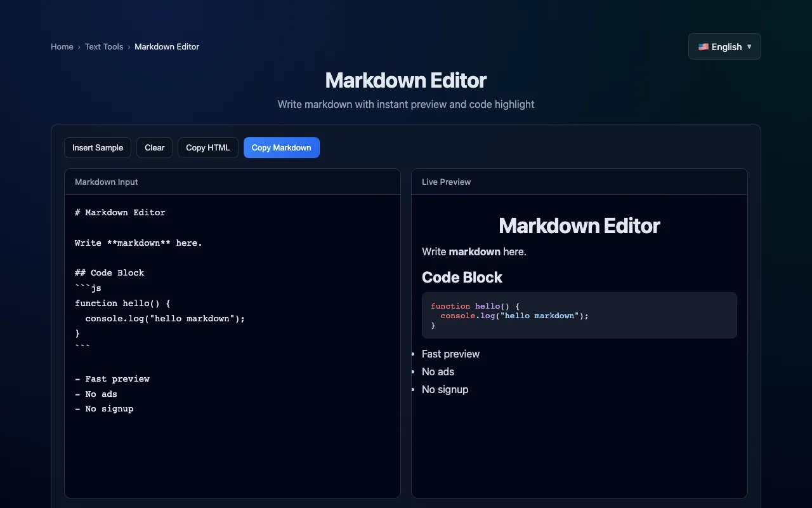Click the preview heading 'Markdown Editor'
This screenshot has height=508, width=812.
coord(579,225)
